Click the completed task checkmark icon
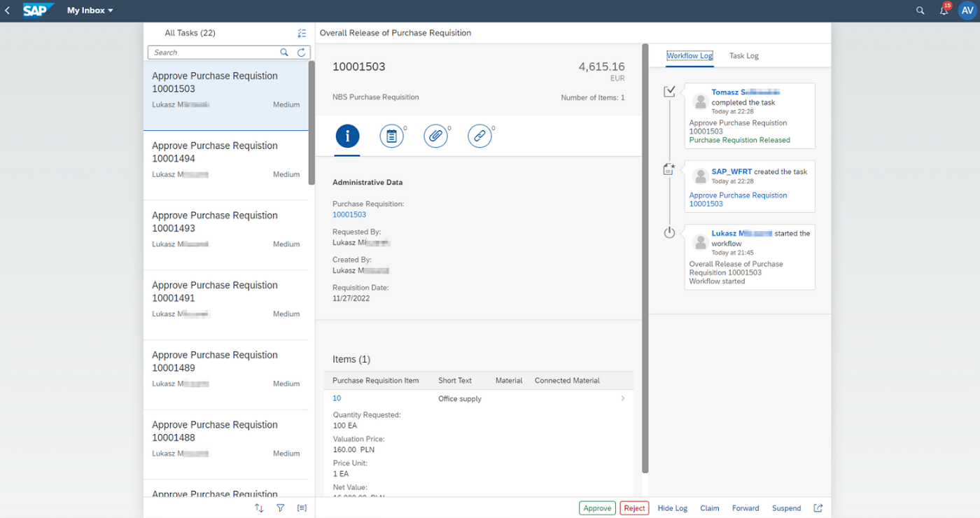 point(669,92)
